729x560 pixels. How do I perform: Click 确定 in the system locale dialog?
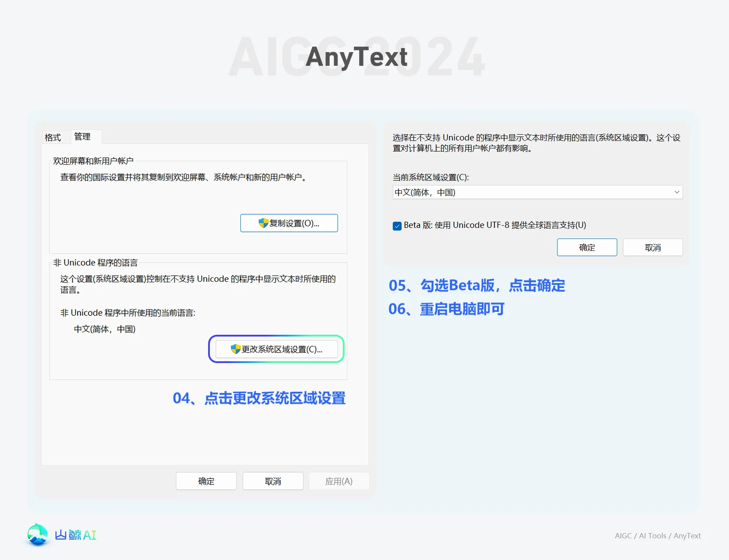click(587, 247)
